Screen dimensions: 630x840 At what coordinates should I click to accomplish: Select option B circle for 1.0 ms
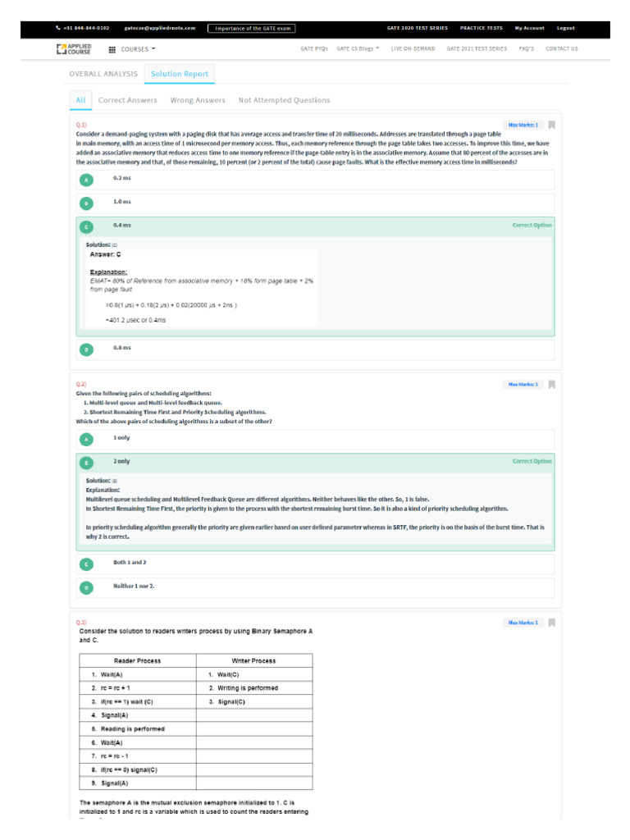(x=86, y=203)
